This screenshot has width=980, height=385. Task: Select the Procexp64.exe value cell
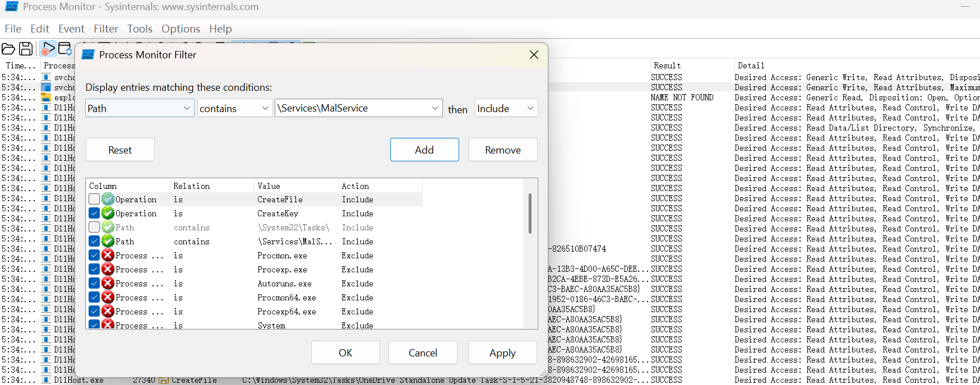(287, 312)
